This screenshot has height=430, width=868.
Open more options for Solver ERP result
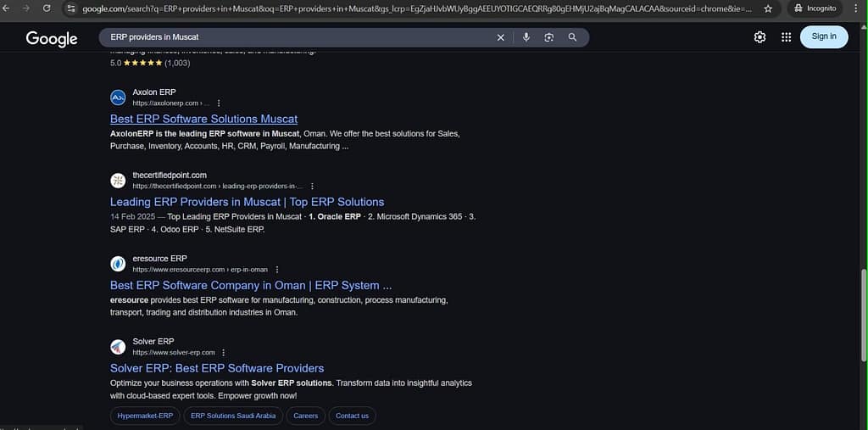click(224, 353)
